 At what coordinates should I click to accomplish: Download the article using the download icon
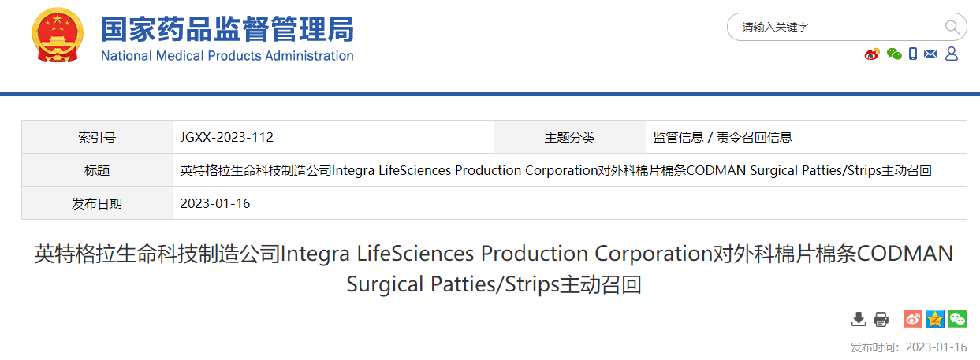859,319
